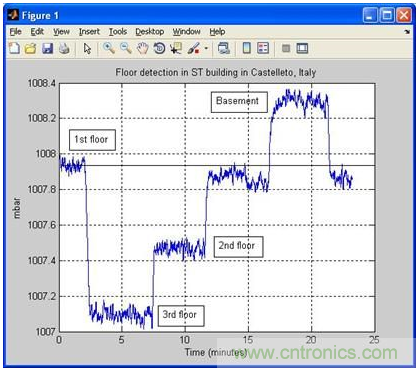
Task: Open the Insert menu
Action: pos(89,32)
